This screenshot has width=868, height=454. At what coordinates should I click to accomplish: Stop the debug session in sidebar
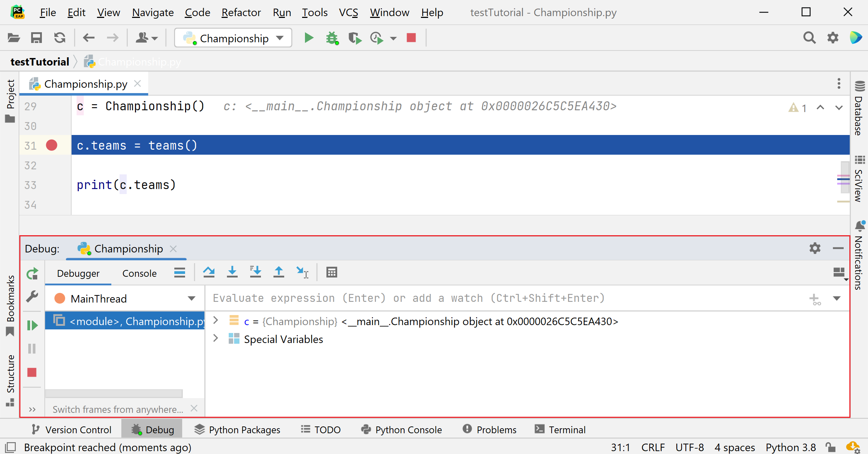pos(32,372)
